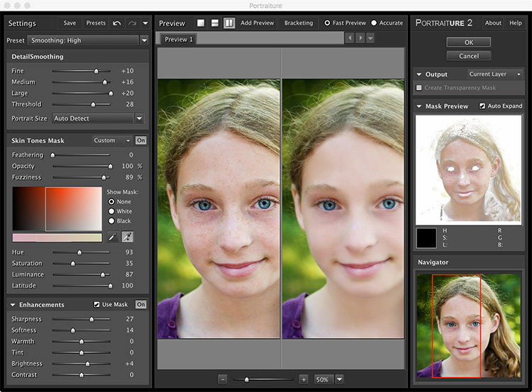Viewport: 532px width, 392px height.
Task: Click the Presets button
Action: point(96,23)
